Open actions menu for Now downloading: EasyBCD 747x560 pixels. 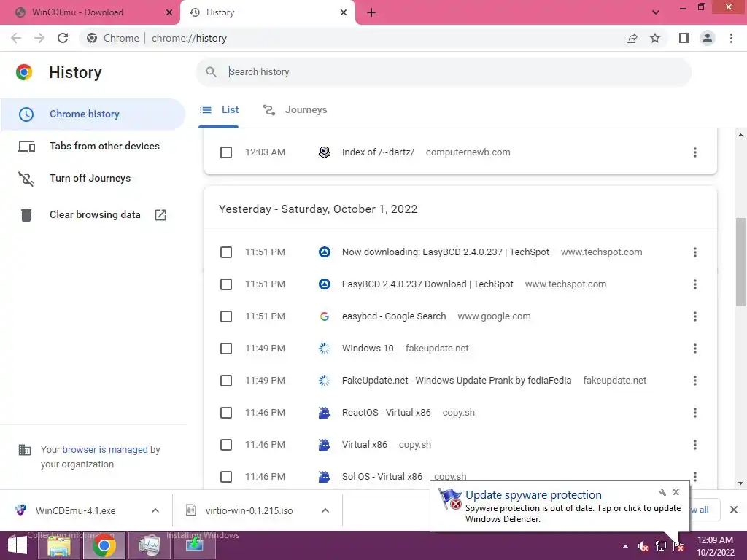click(695, 252)
